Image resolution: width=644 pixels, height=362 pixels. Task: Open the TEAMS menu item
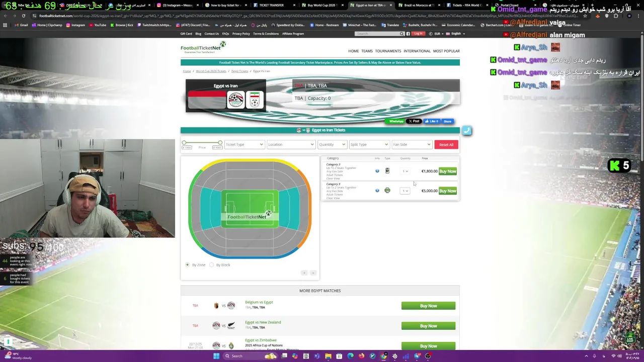click(x=367, y=51)
